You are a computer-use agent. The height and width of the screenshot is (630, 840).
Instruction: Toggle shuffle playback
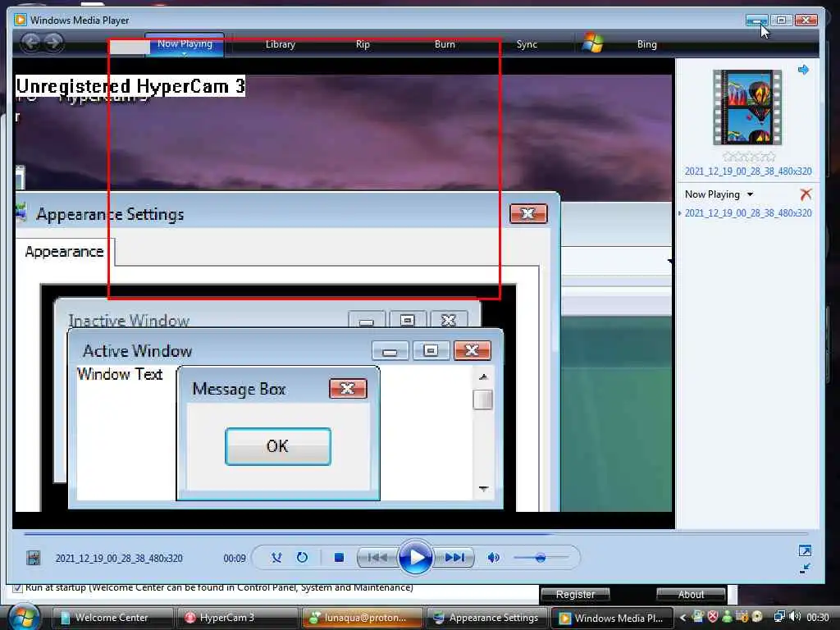pyautogui.click(x=276, y=558)
